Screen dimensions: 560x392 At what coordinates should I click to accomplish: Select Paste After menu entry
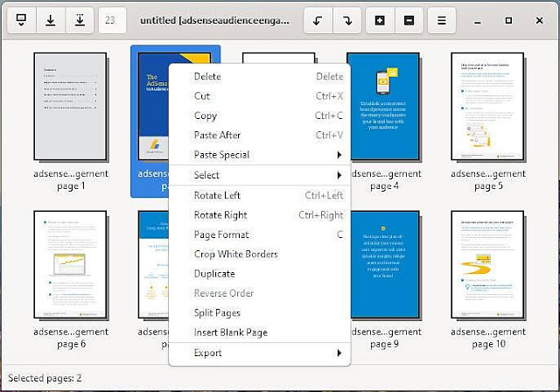tap(260, 136)
